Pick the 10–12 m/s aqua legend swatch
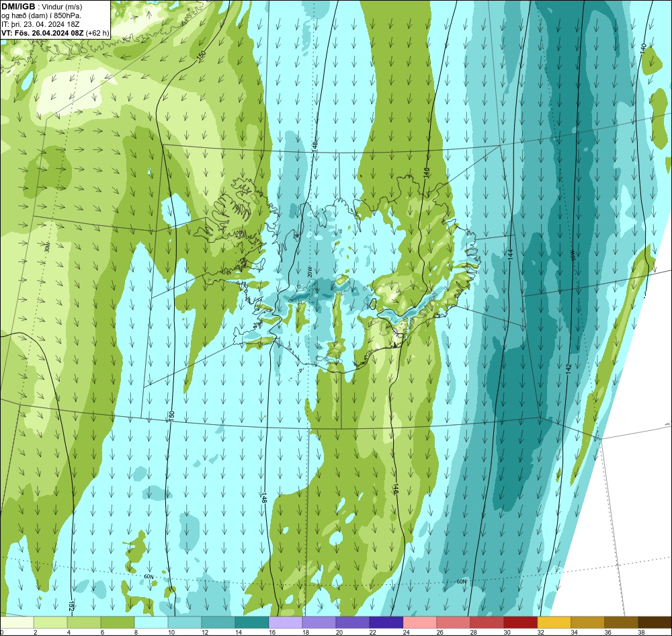 [185, 623]
